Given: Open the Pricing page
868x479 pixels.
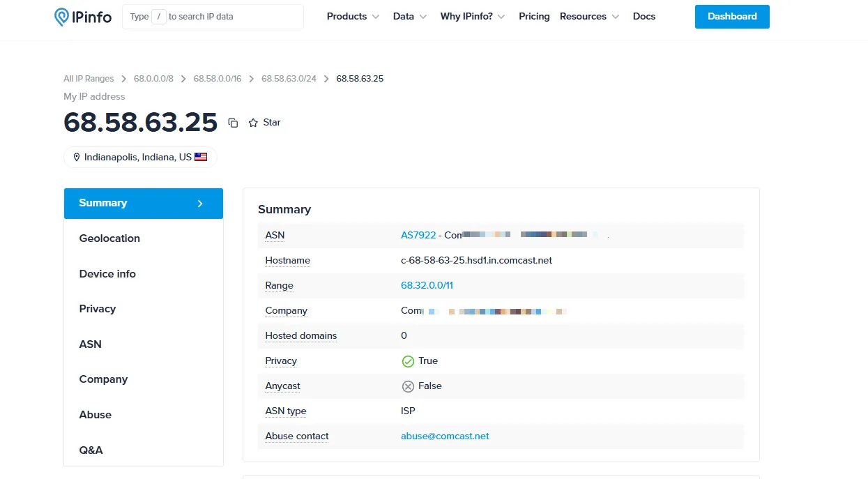Looking at the screenshot, I should tap(534, 17).
